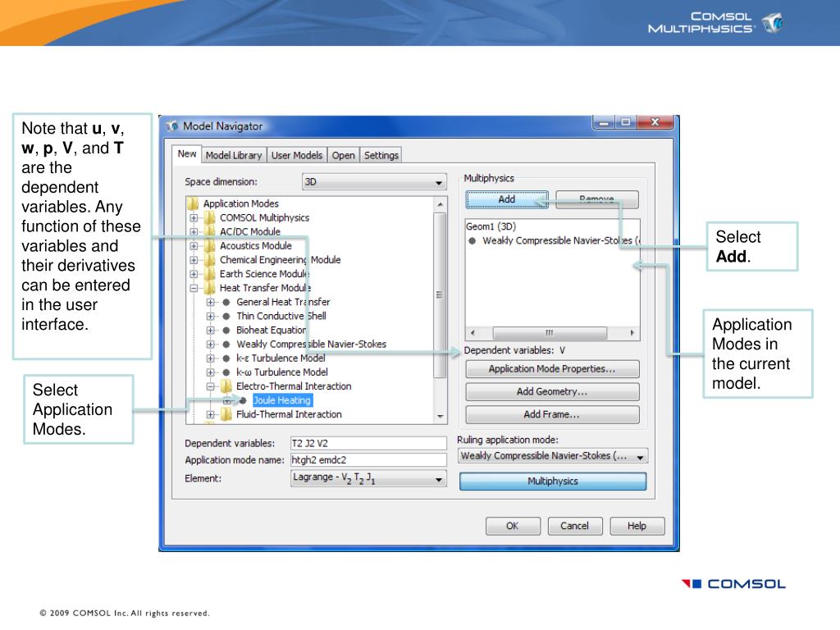Click the k-ω Turbulence Model bullet icon
This screenshot has height=630, width=840.
[226, 372]
